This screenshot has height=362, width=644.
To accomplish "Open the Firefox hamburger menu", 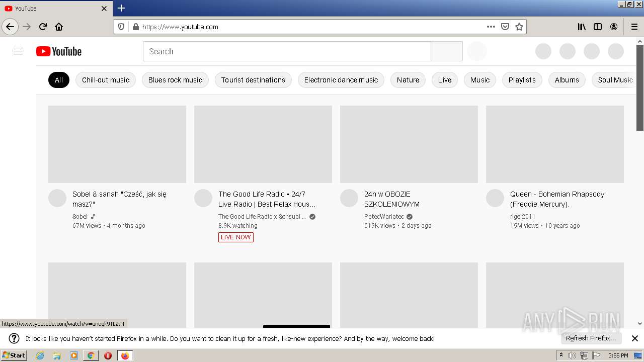I will coord(634,27).
